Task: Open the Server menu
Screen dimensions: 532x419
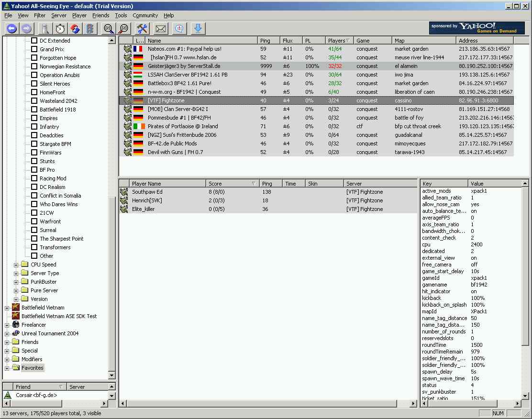Action: pyautogui.click(x=59, y=15)
